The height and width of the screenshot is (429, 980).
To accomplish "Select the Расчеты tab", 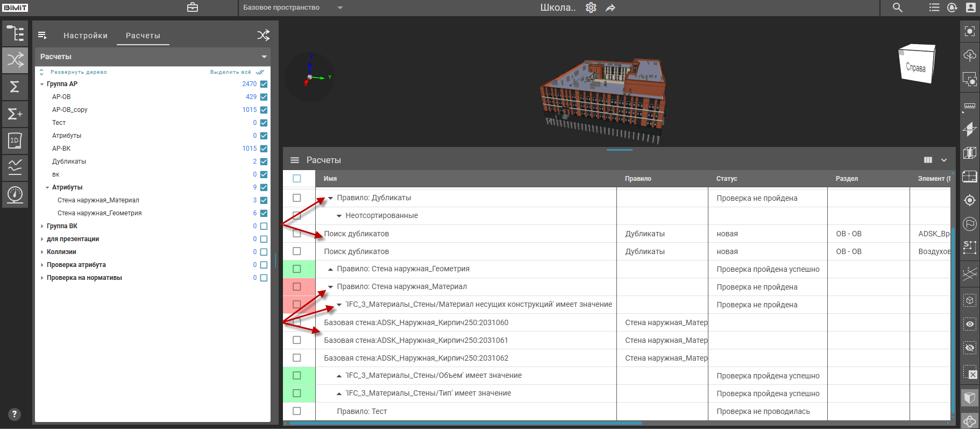I will pos(143,36).
